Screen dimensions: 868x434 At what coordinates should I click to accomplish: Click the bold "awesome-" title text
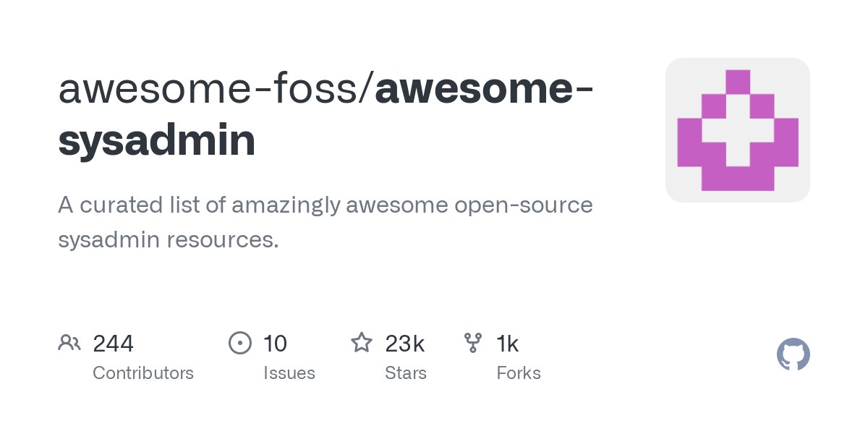(x=485, y=88)
